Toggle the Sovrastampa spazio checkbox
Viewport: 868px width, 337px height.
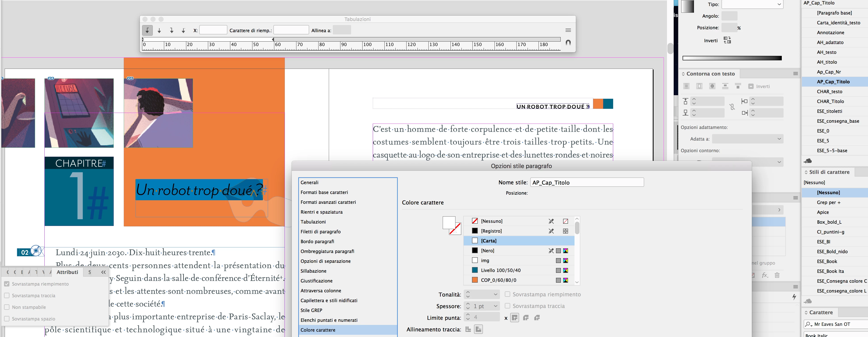click(x=7, y=319)
